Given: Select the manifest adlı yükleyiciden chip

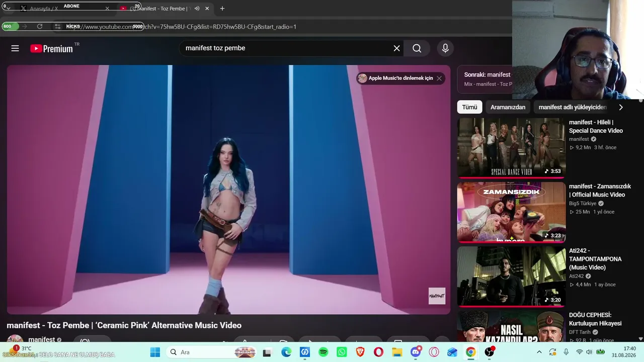Looking at the screenshot, I should 573,107.
